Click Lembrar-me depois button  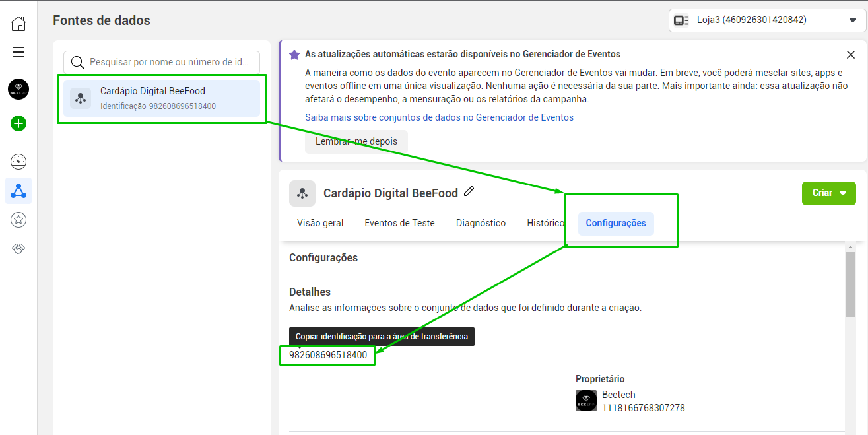pyautogui.click(x=356, y=141)
